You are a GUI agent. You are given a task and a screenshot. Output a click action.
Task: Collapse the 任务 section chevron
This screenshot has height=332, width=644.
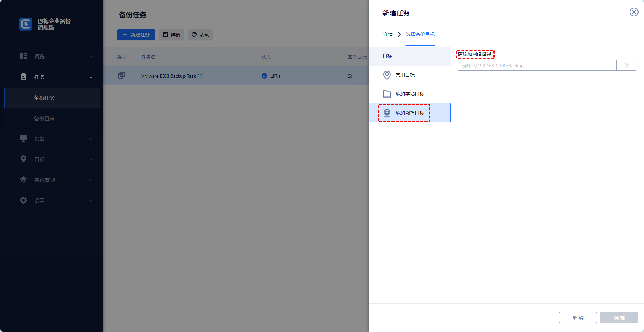(91, 77)
